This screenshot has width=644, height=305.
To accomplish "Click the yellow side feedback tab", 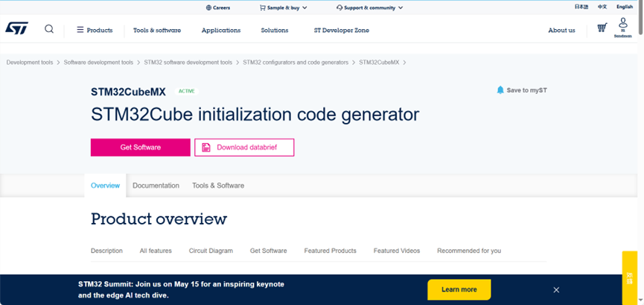I will [630, 278].
